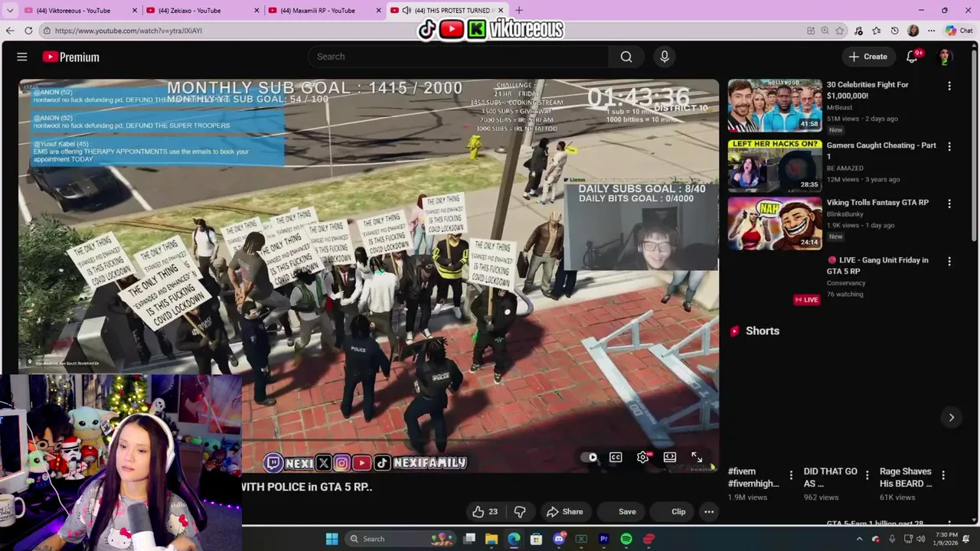Viewport: 980px width, 551px height.
Task: Go to YouTube Premium home logo
Action: pyautogui.click(x=70, y=57)
